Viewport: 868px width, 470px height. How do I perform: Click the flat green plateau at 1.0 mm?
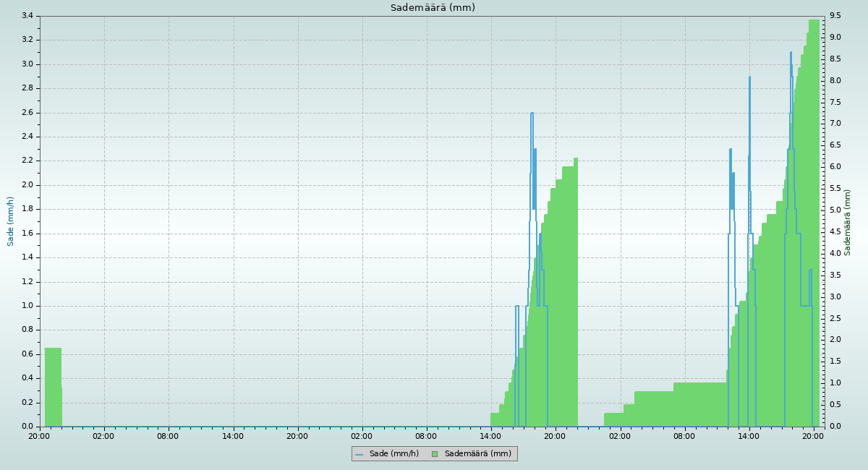click(x=699, y=405)
